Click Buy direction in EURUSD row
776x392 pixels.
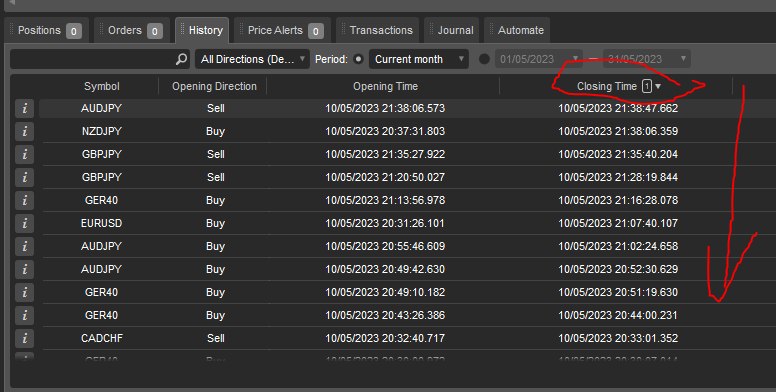click(216, 223)
